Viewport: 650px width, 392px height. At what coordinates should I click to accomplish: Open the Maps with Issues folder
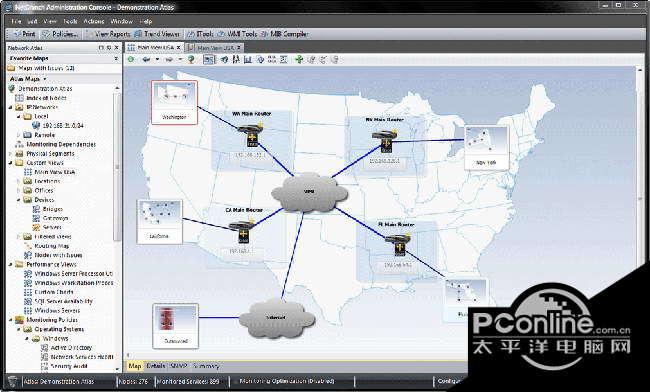click(x=41, y=68)
